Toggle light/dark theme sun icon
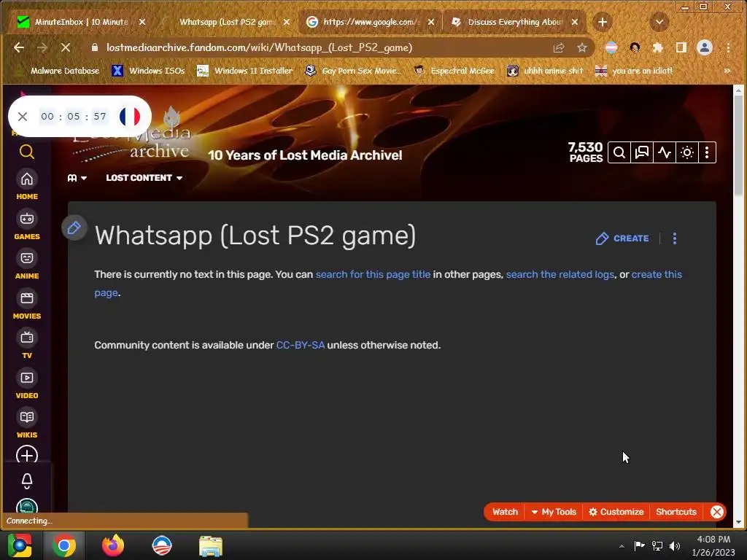Screen dimensions: 747x560 point(687,152)
